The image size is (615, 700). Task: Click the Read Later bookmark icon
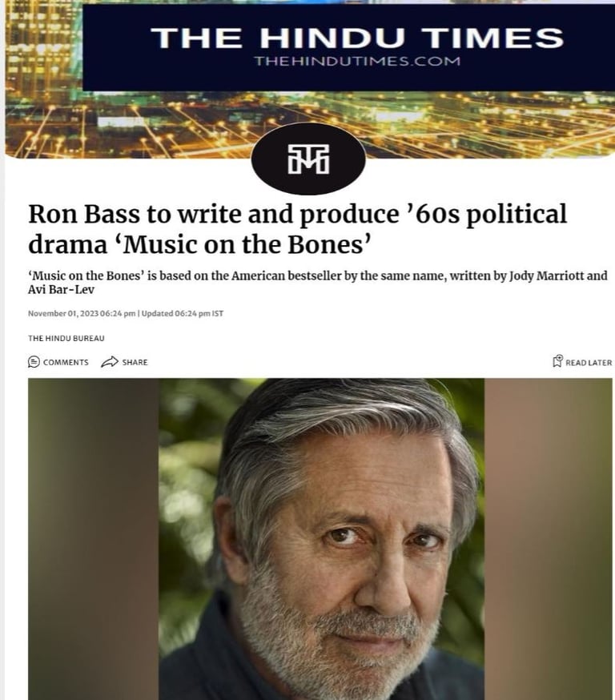tap(558, 360)
